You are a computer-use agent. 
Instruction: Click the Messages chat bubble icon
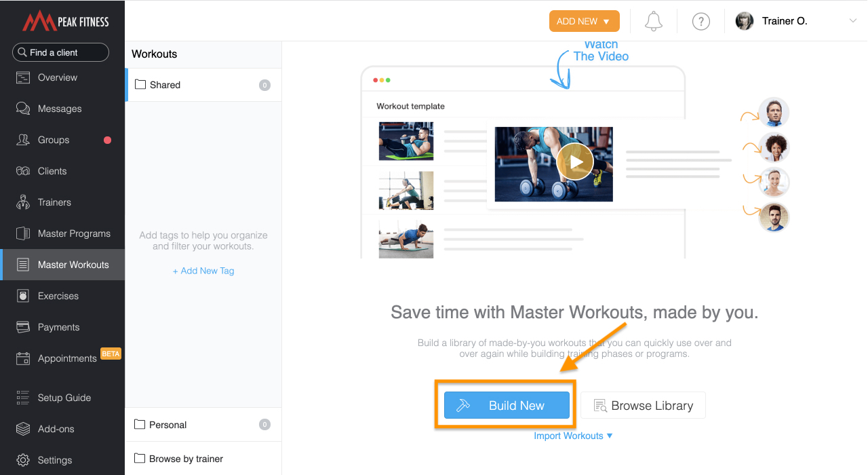[x=23, y=109]
